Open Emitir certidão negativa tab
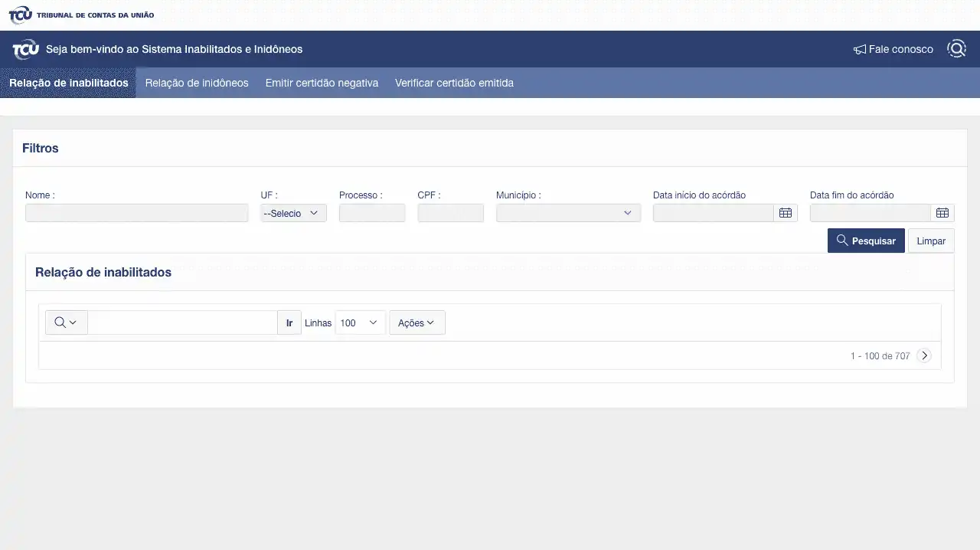Viewport: 980px width, 550px height. (322, 83)
